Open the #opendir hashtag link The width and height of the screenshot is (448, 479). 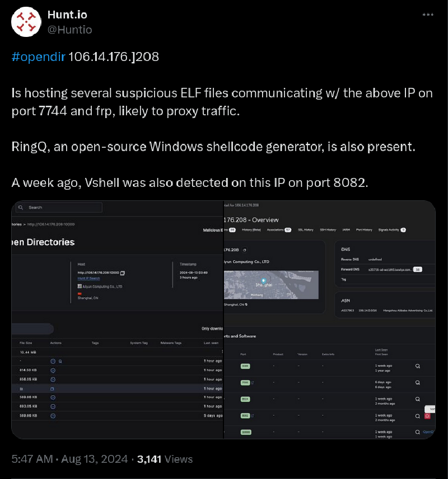[x=39, y=57]
